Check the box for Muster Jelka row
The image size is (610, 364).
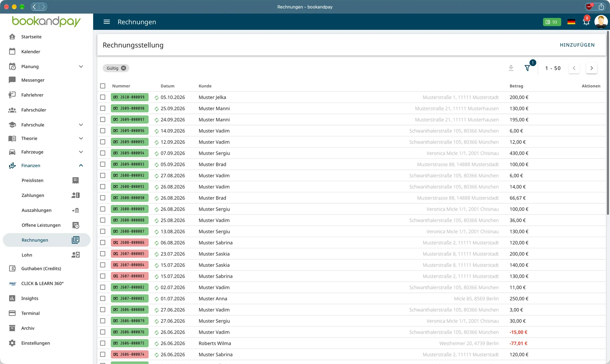point(103,97)
